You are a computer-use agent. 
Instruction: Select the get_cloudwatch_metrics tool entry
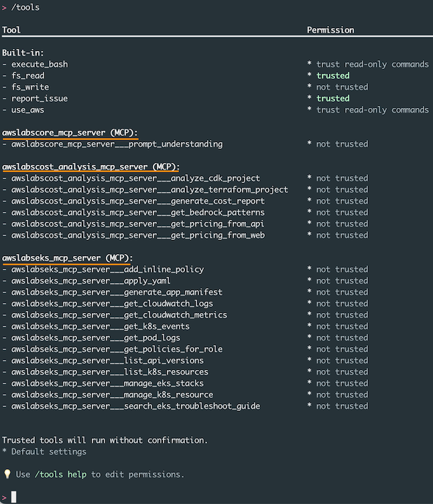[x=119, y=315]
